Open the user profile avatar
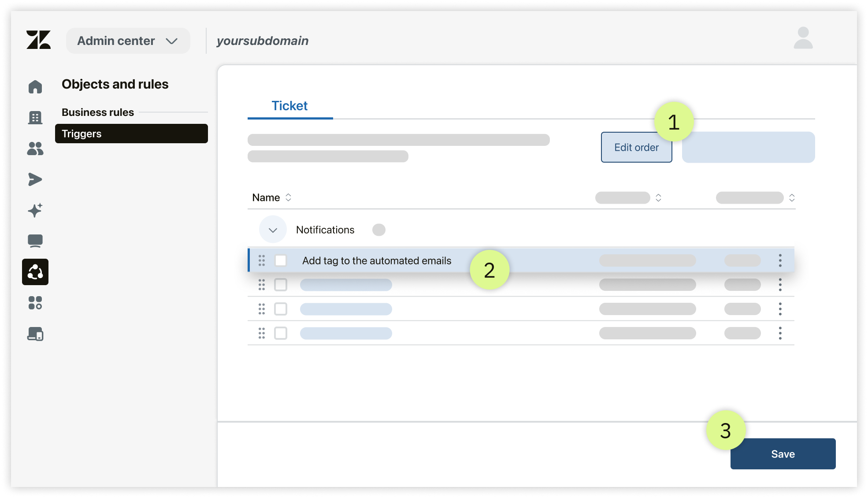 (x=803, y=38)
